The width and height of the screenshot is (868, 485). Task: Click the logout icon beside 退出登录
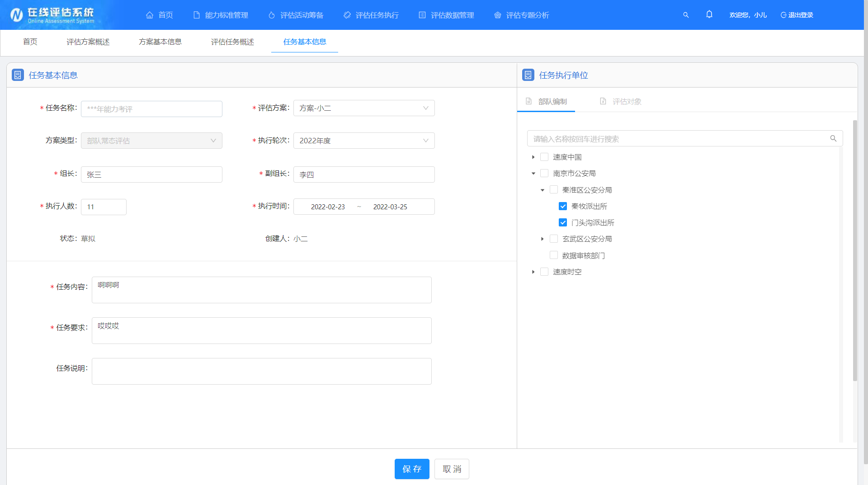[783, 15]
